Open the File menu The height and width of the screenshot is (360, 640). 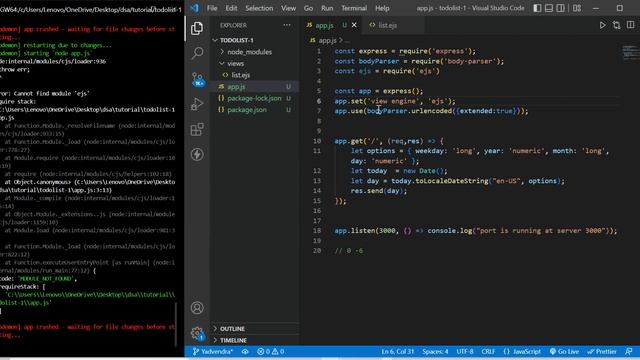[x=212, y=8]
